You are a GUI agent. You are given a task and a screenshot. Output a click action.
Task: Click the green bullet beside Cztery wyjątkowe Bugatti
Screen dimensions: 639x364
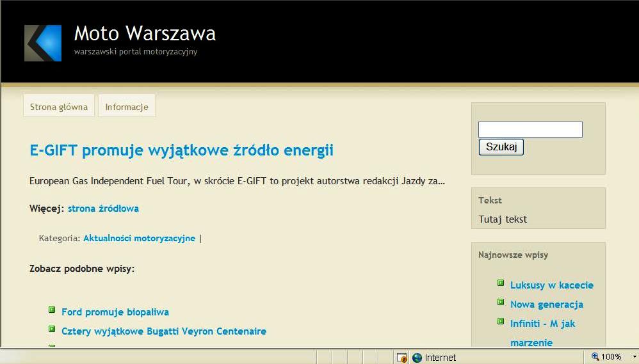pyautogui.click(x=52, y=329)
